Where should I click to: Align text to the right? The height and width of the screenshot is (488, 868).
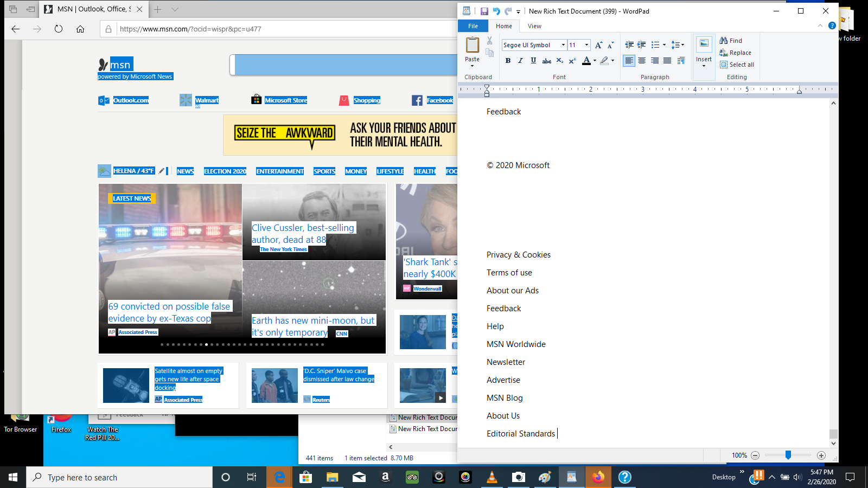click(x=655, y=61)
